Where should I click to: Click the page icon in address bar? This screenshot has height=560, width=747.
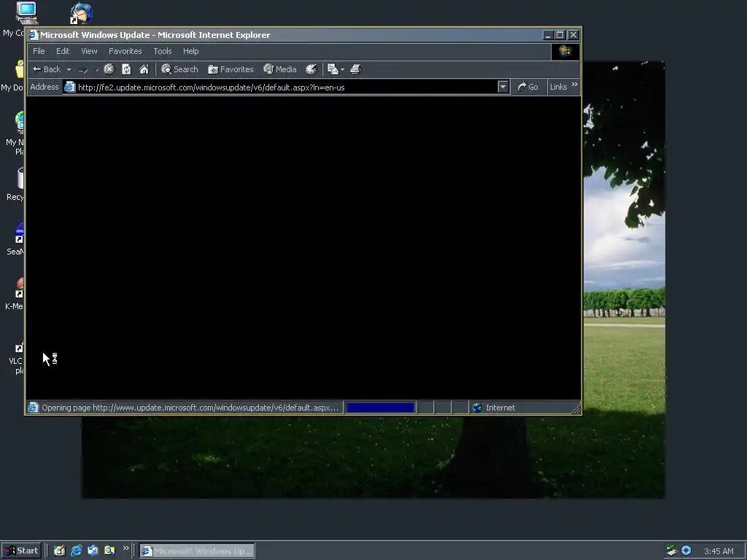pyautogui.click(x=69, y=87)
